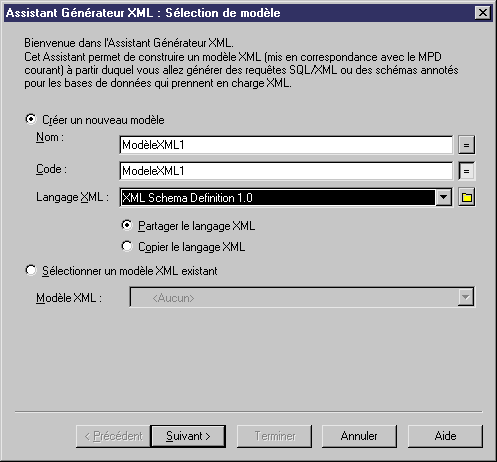This screenshot has width=497, height=462.
Task: Open the Langage XML dropdown arrow
Action: tap(444, 197)
